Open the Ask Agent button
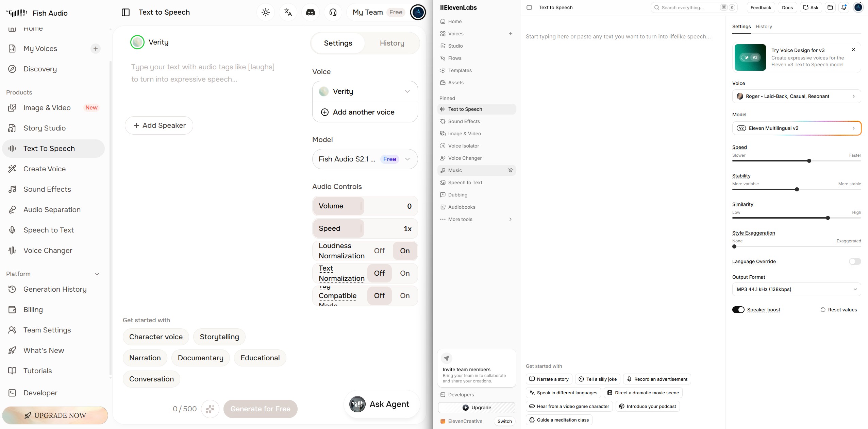 click(x=382, y=404)
